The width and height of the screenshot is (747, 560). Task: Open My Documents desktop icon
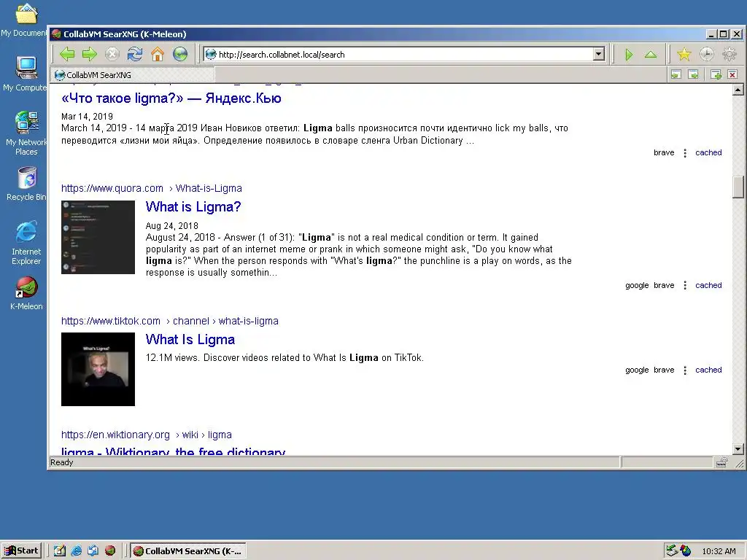(x=25, y=20)
